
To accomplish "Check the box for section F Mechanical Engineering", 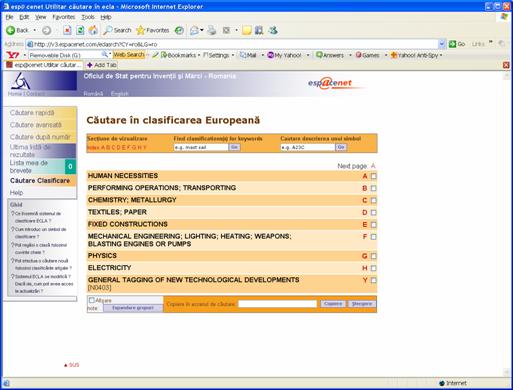I will point(374,237).
